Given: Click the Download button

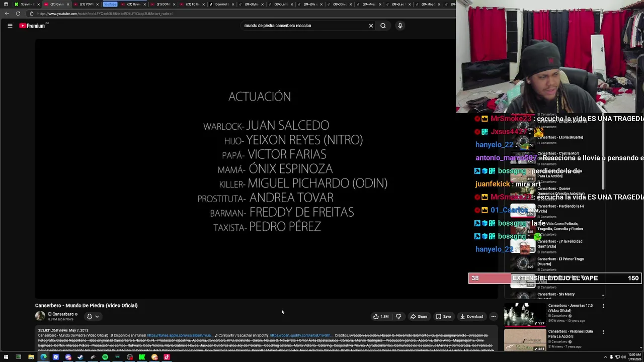Looking at the screenshot, I should point(471,317).
